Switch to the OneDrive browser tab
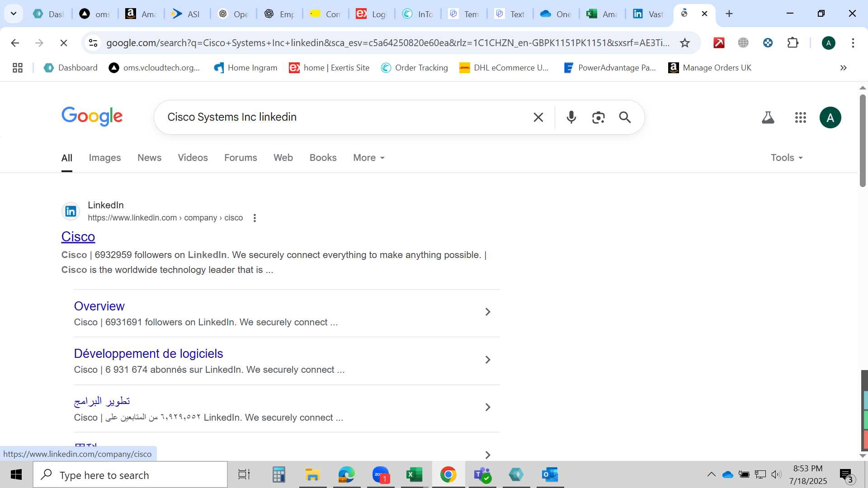The image size is (868, 488). [556, 14]
